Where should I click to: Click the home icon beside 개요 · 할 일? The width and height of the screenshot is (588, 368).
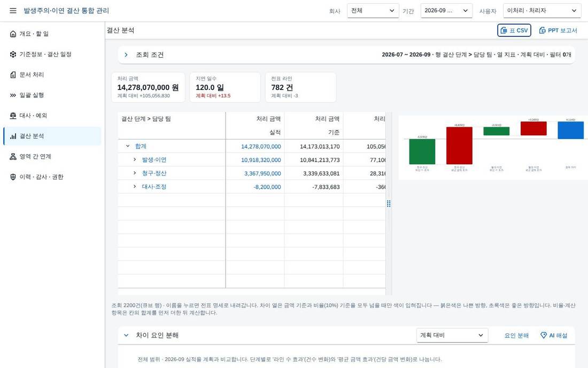pos(13,34)
